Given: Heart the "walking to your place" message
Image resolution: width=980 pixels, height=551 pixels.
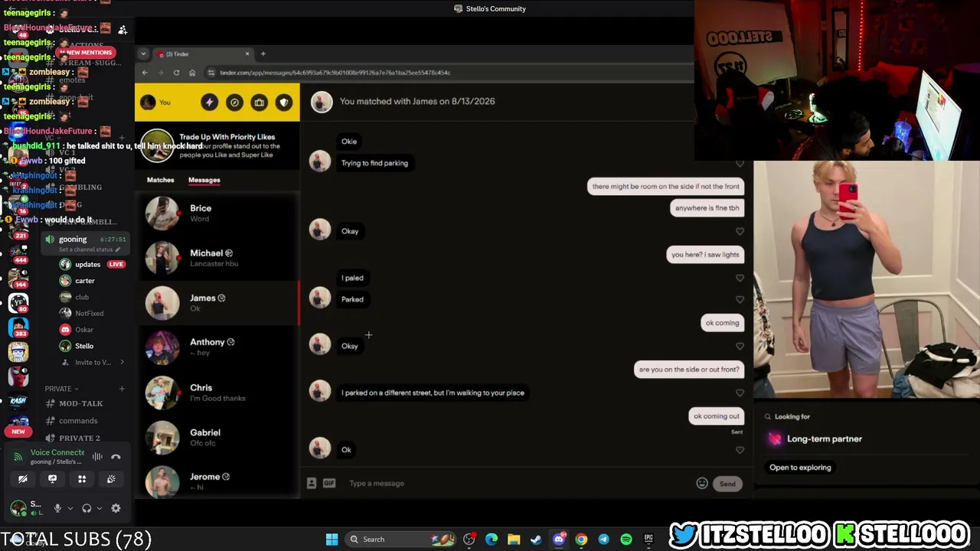Looking at the screenshot, I should click(x=740, y=393).
